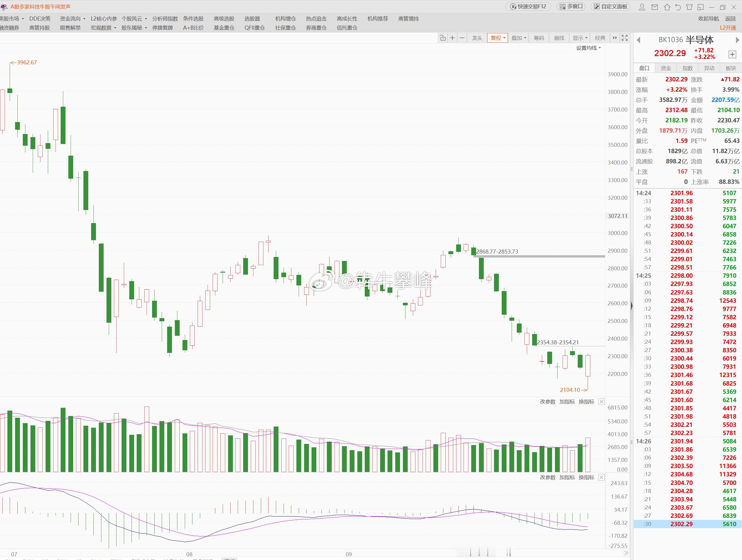Click 换指标 in MACD indicator panel
This screenshot has height=560, width=742.
click(x=586, y=477)
